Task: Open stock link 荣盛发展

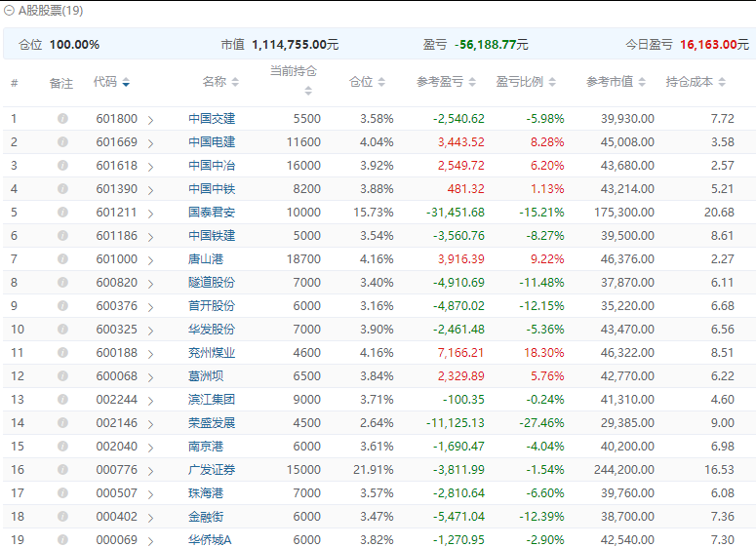Action: (x=212, y=423)
